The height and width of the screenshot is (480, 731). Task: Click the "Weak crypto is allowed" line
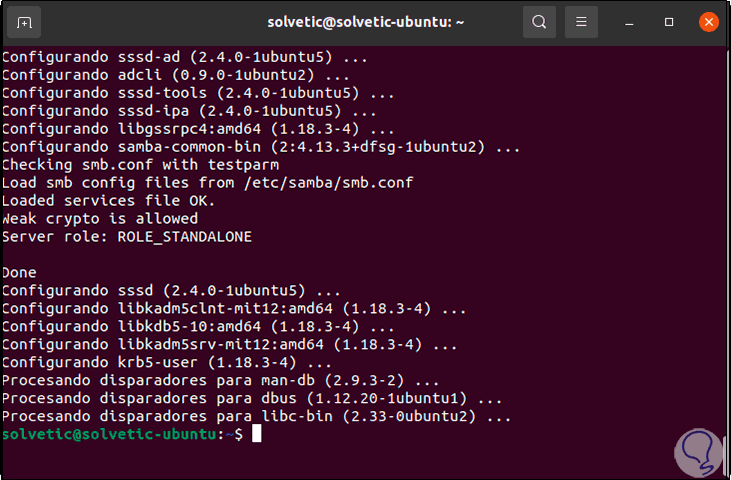point(100,218)
